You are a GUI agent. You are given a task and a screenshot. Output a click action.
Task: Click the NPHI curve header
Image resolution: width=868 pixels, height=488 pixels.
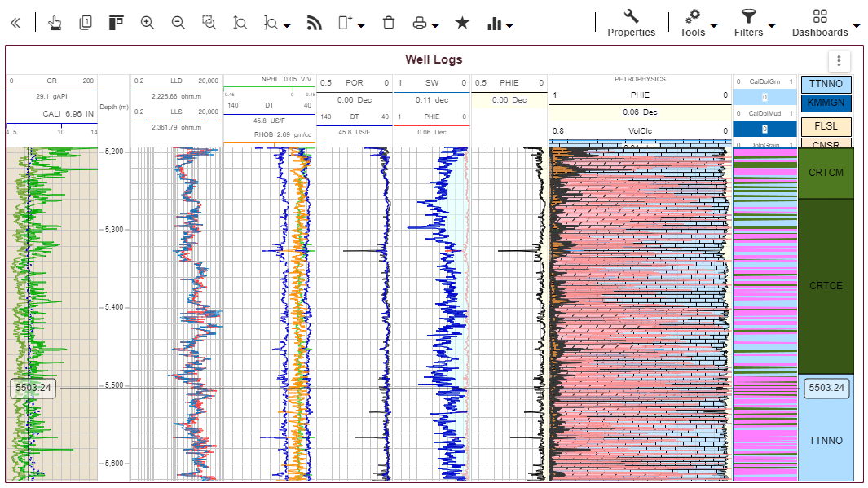(270, 80)
